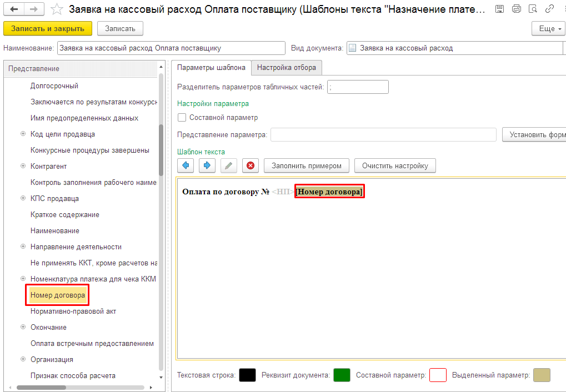The width and height of the screenshot is (566, 392).
Task: Switch to Настройка отбора tab
Action: tap(286, 68)
